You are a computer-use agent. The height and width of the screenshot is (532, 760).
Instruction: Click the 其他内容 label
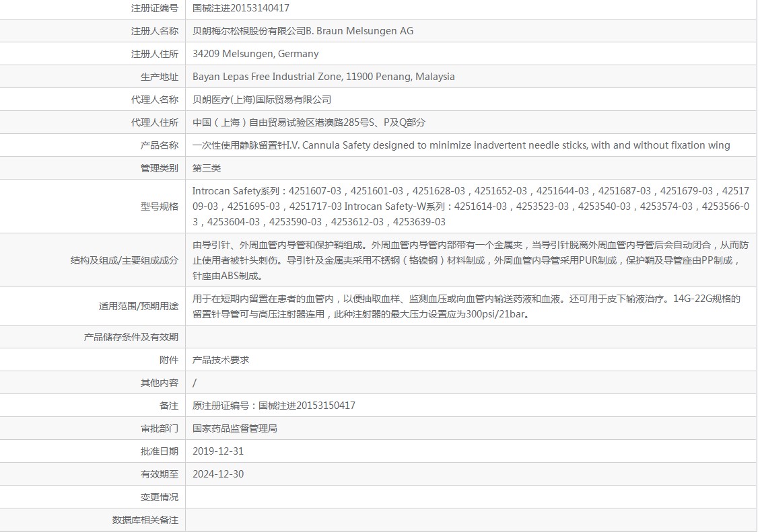coord(160,383)
